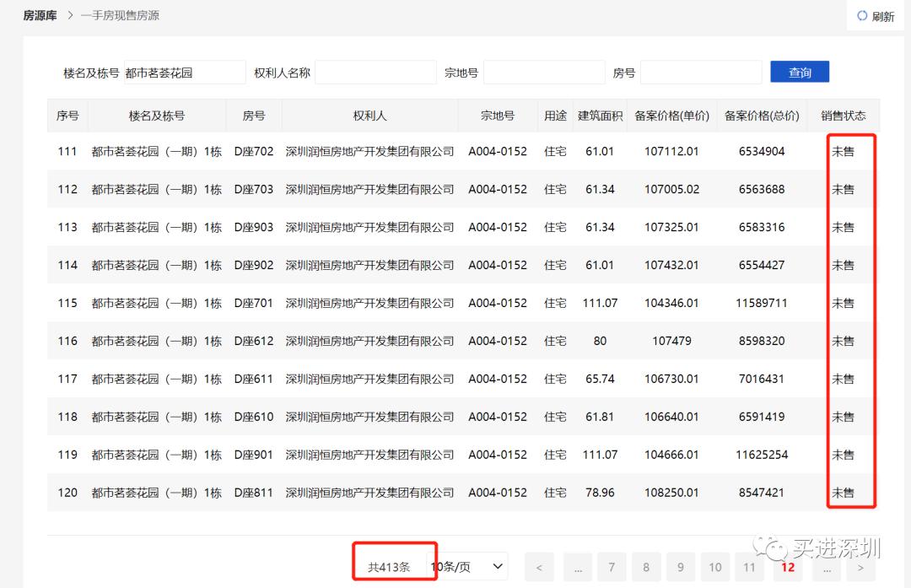Viewport: 911px width, 588px height.
Task: Open the 10条/页 page size dropdown chevron
Action: pos(498,566)
